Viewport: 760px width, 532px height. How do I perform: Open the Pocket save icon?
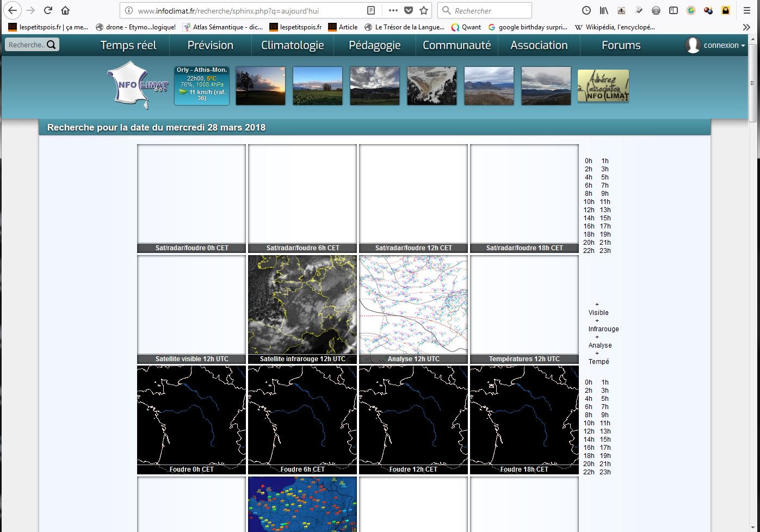pyautogui.click(x=409, y=10)
